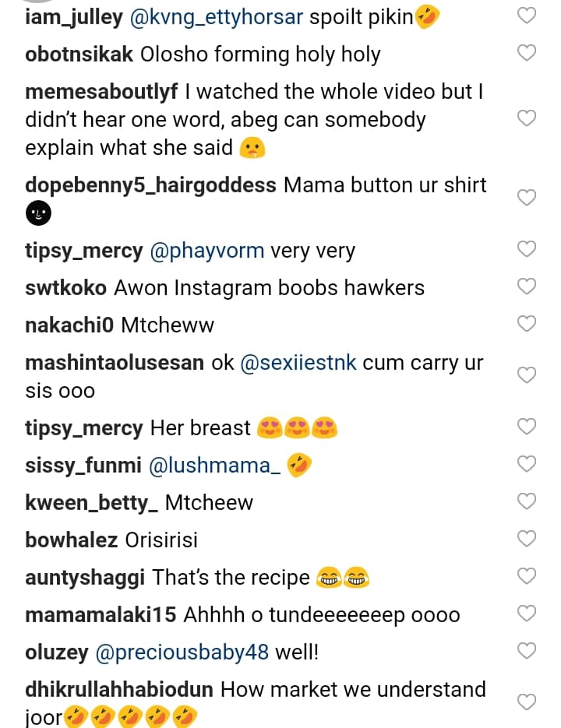
Task: Like dopebenny5_hairgoddess's comment
Action: (x=527, y=198)
